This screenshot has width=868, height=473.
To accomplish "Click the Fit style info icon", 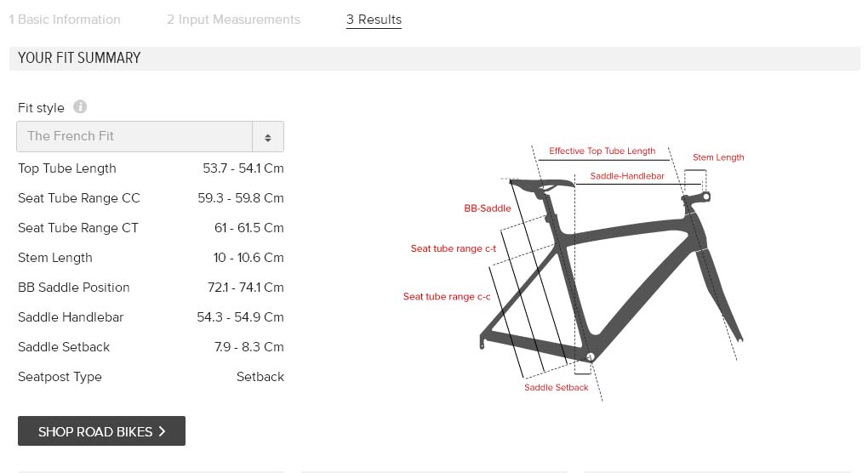I will (x=80, y=107).
